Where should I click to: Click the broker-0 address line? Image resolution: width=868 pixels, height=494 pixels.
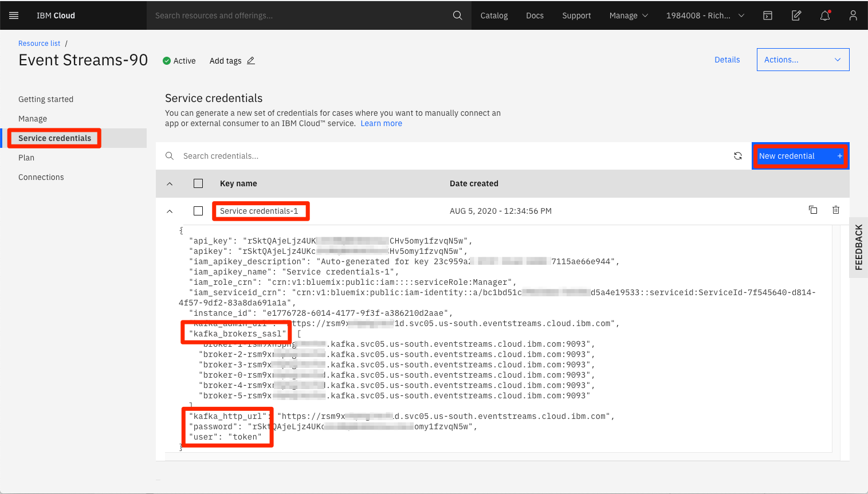[x=396, y=375]
